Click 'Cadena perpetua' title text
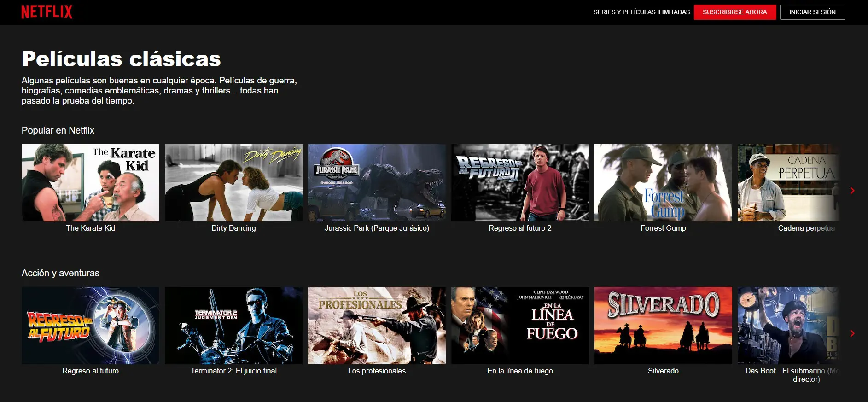 [x=806, y=228]
